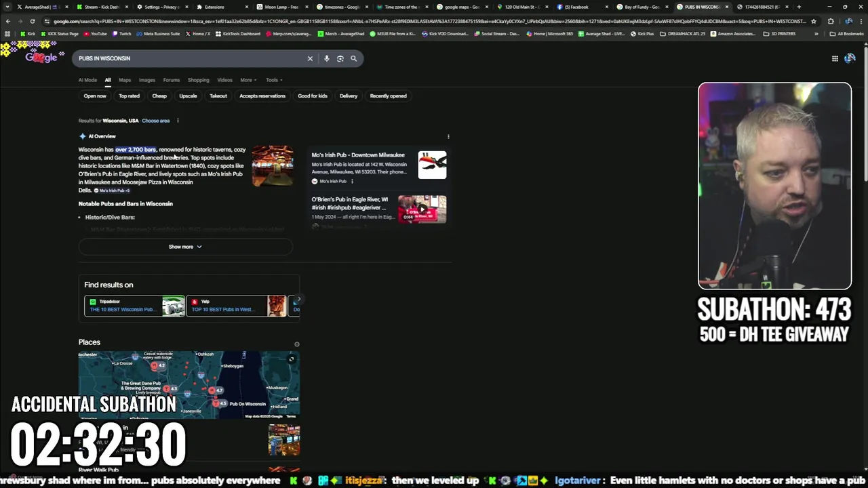Image resolution: width=868 pixels, height=488 pixels.
Task: Switch to Forums results tab
Action: (172, 80)
